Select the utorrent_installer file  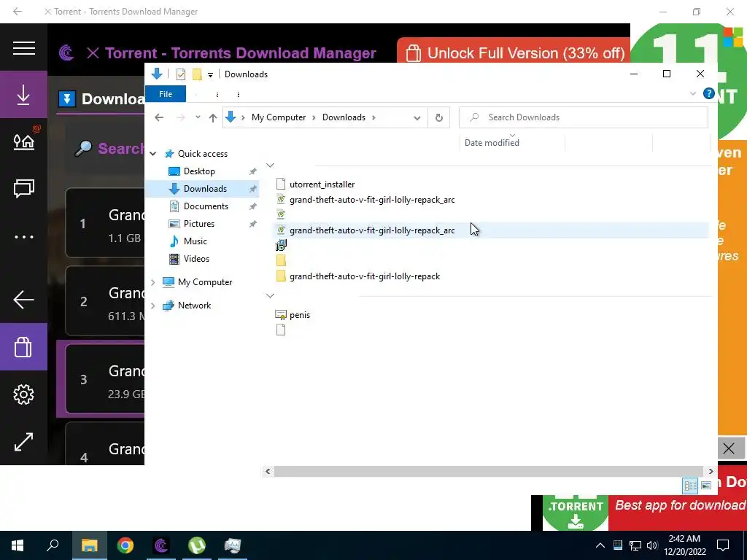(322, 184)
